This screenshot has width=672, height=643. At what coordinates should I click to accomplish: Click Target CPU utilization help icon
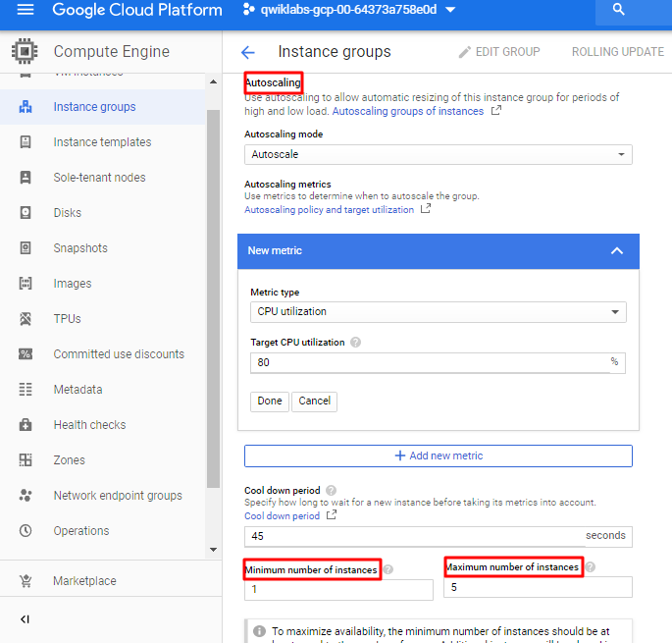(x=355, y=343)
